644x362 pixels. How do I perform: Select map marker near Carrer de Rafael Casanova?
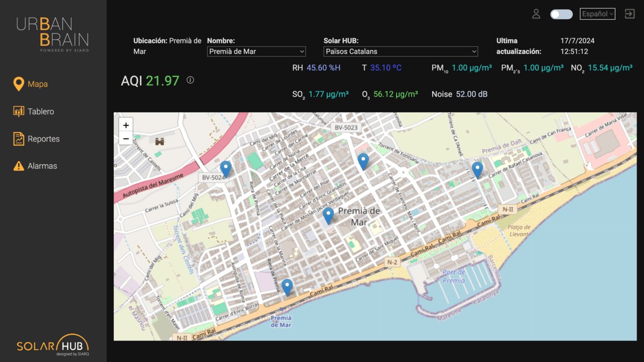[x=477, y=170]
